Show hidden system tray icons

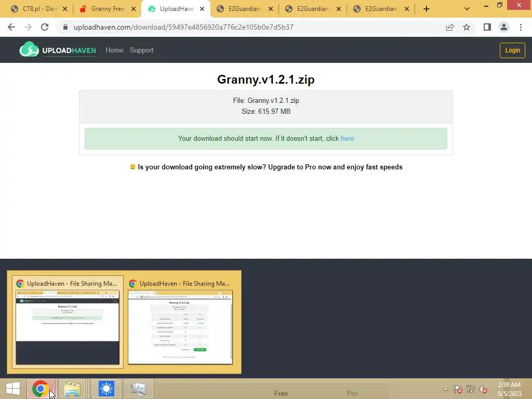click(x=445, y=389)
